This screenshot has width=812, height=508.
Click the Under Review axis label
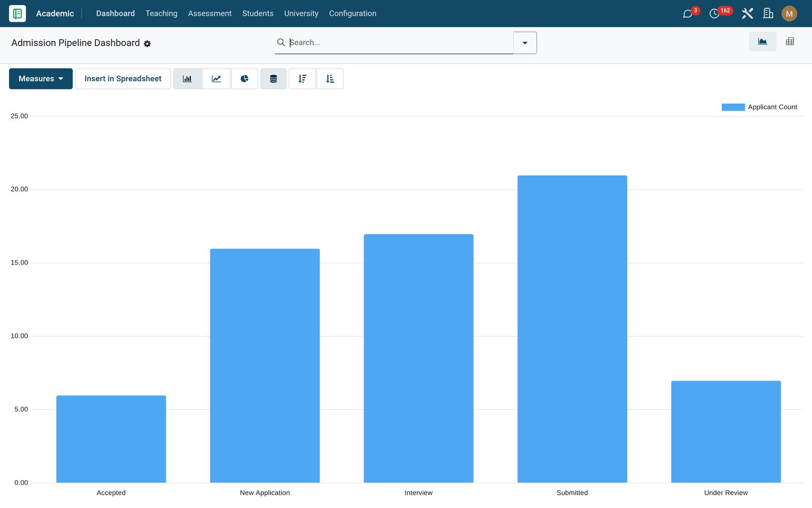pyautogui.click(x=726, y=493)
